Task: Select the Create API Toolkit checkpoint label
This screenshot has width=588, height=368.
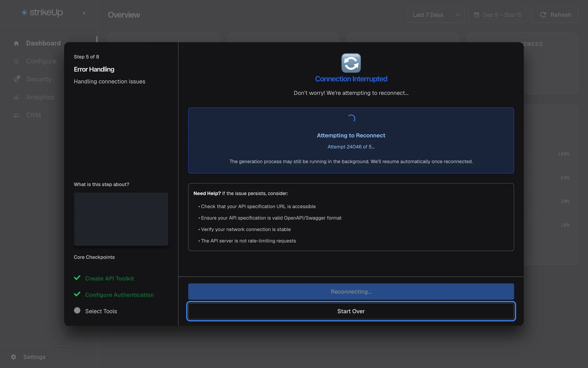Action: (x=109, y=278)
